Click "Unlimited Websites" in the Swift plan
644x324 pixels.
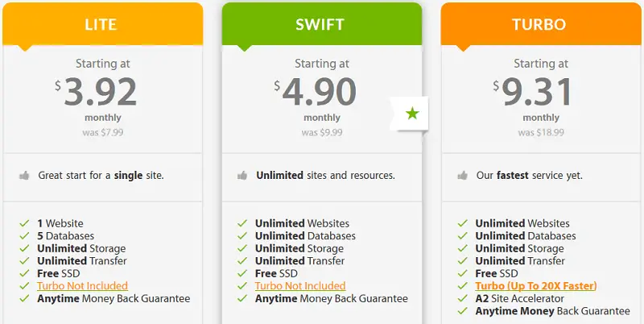coord(303,224)
